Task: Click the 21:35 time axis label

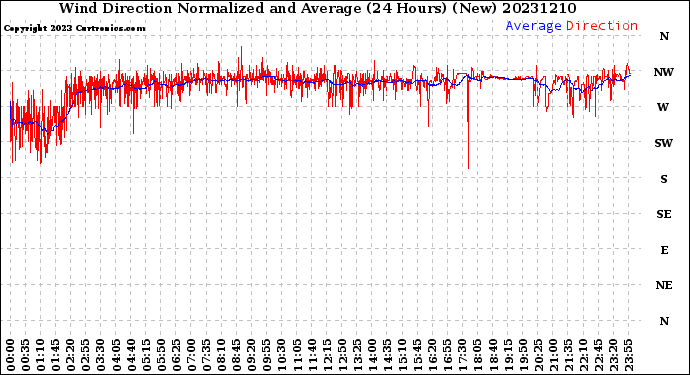Action: [x=568, y=355]
